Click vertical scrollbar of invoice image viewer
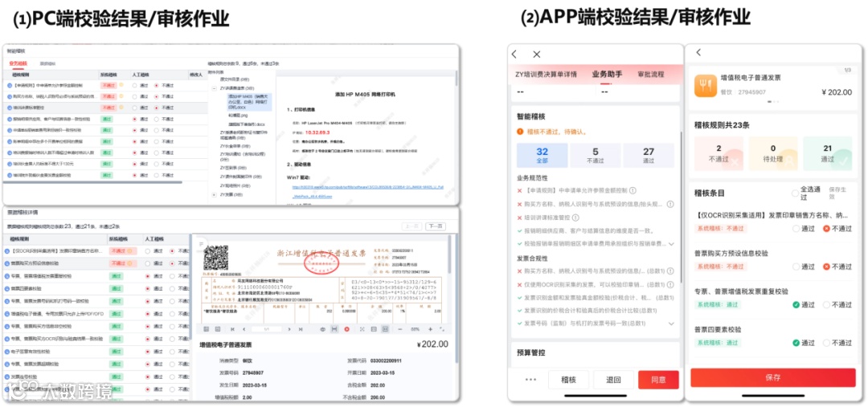The image size is (868, 407). (x=451, y=254)
